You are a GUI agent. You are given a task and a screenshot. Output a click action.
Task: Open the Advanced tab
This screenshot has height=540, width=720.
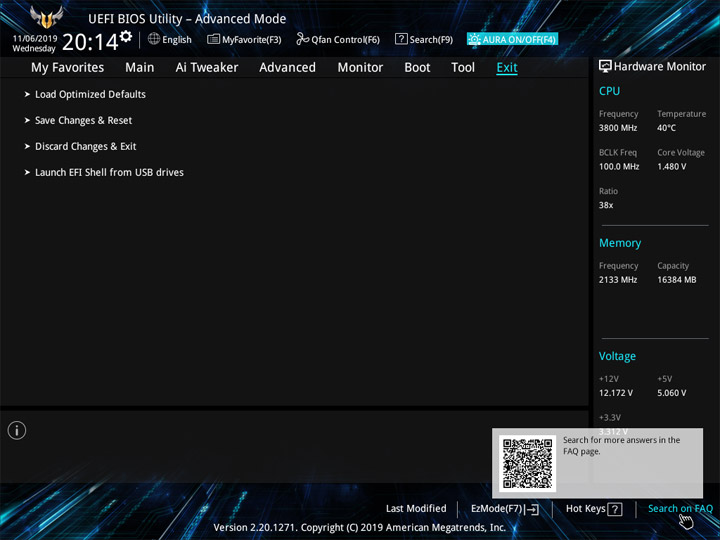point(287,68)
